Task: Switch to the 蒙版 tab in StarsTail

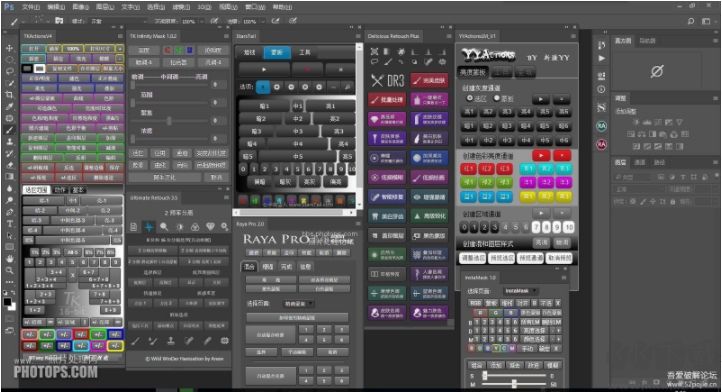Action: click(x=277, y=53)
